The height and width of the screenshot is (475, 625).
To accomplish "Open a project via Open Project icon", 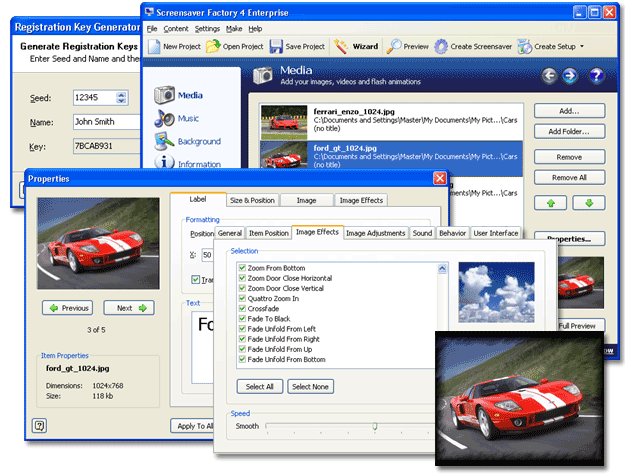I will click(x=212, y=47).
